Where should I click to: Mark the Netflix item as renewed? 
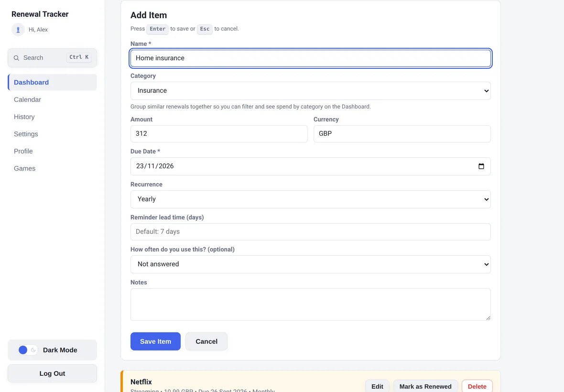425,386
